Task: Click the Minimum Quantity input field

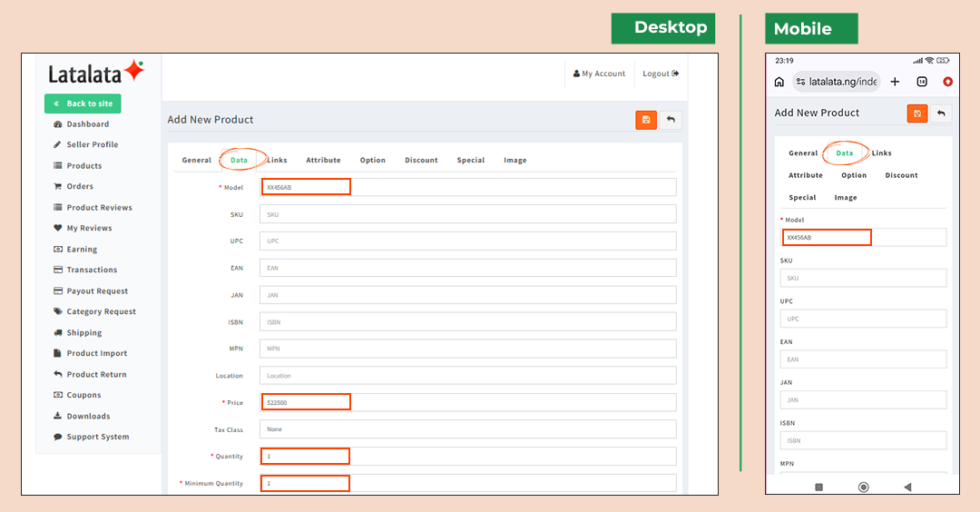Action: point(468,483)
